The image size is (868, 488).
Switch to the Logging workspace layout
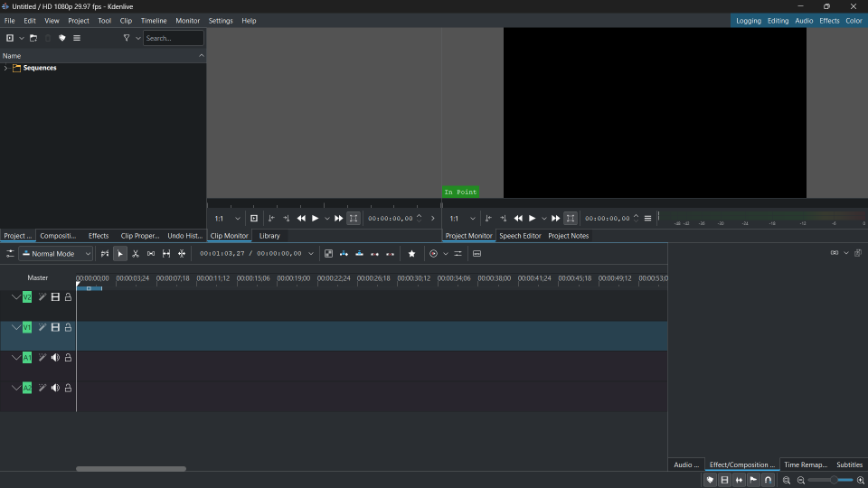(x=749, y=21)
